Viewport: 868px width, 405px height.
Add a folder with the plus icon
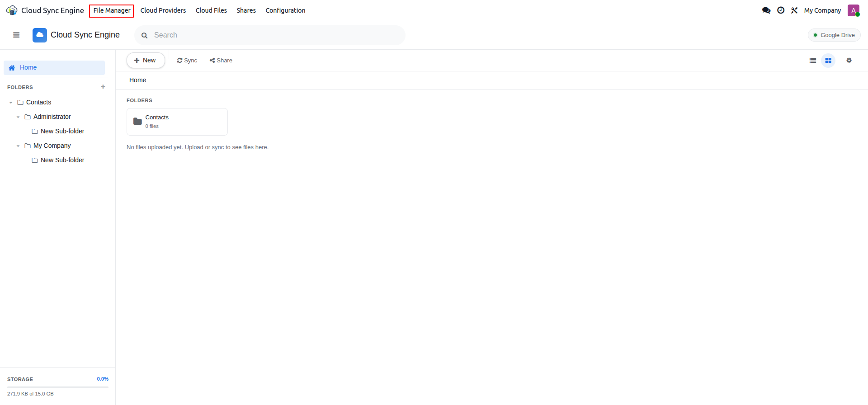[103, 87]
